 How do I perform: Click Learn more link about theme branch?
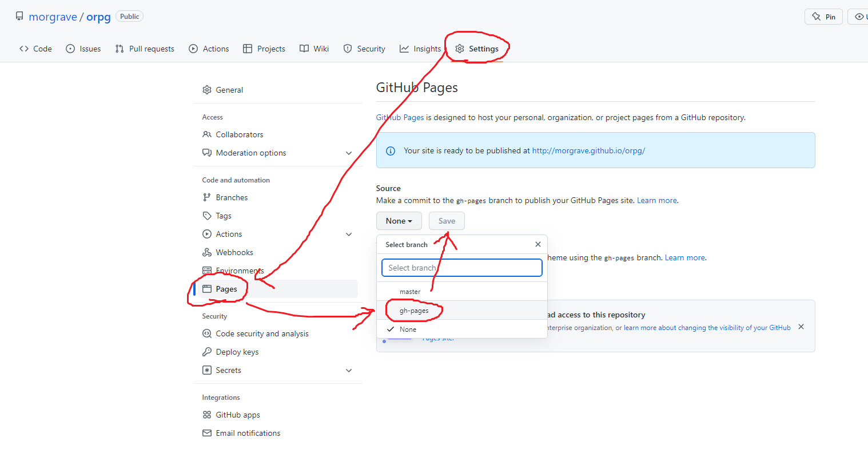coord(685,257)
